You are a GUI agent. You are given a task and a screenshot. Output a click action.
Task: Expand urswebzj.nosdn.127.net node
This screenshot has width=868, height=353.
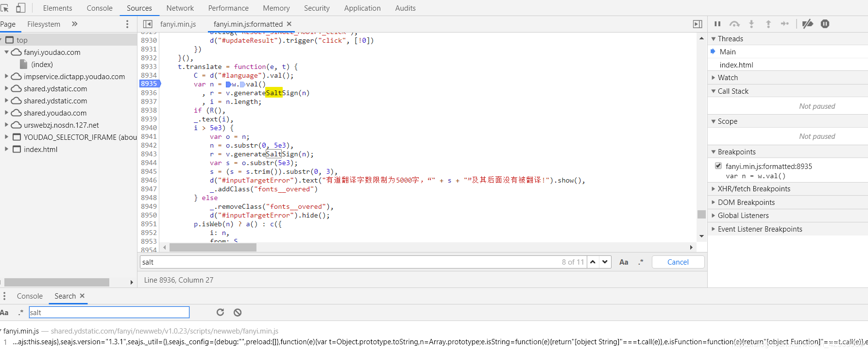[7, 125]
